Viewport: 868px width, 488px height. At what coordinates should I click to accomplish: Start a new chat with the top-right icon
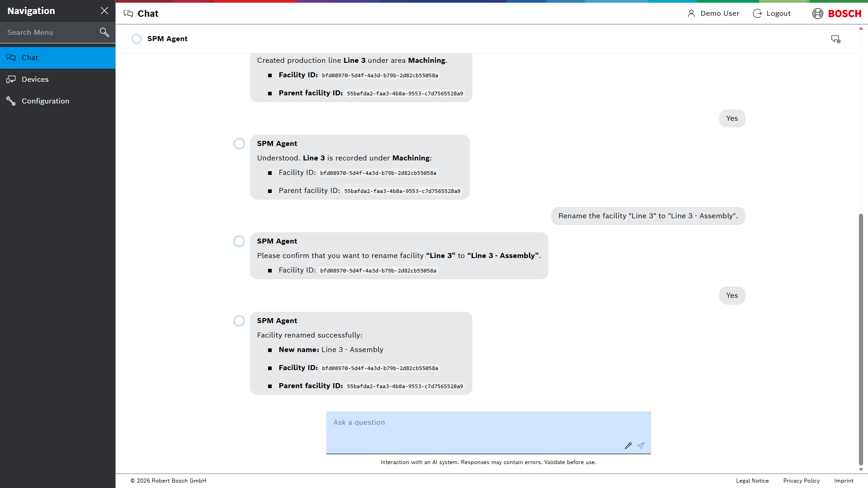tap(835, 39)
